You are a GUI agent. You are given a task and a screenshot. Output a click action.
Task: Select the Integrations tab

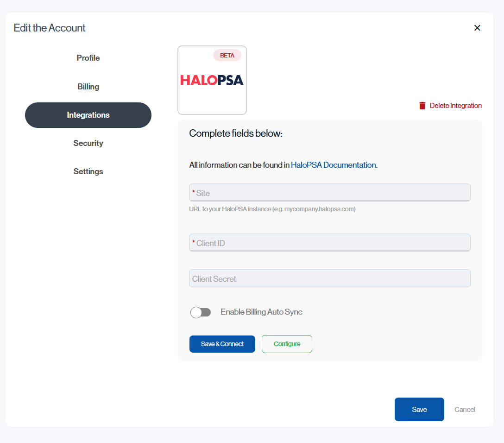click(x=88, y=115)
